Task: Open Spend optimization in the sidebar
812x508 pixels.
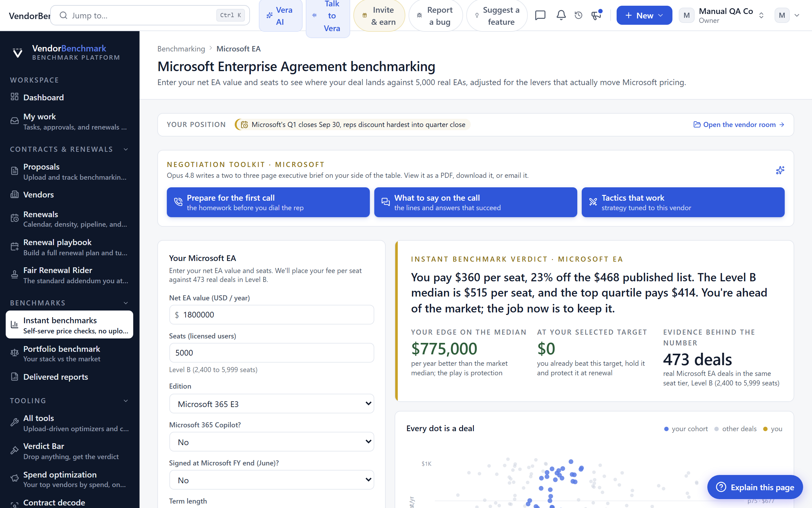Action: (69, 479)
